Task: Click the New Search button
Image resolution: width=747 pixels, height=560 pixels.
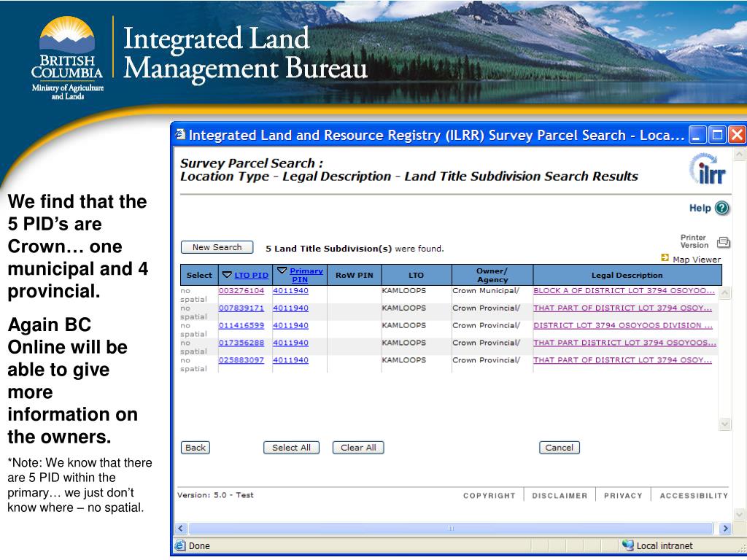Action: coord(217,247)
